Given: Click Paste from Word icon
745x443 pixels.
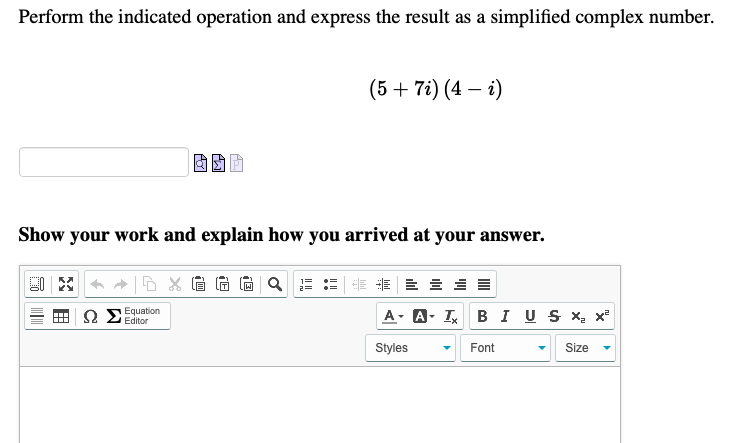Looking at the screenshot, I should (x=247, y=284).
